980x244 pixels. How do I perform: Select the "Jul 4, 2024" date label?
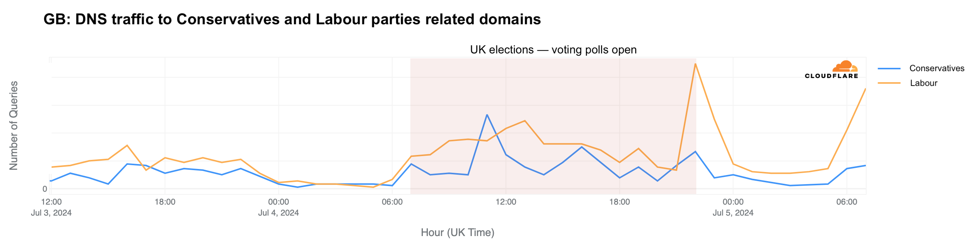coord(278,213)
